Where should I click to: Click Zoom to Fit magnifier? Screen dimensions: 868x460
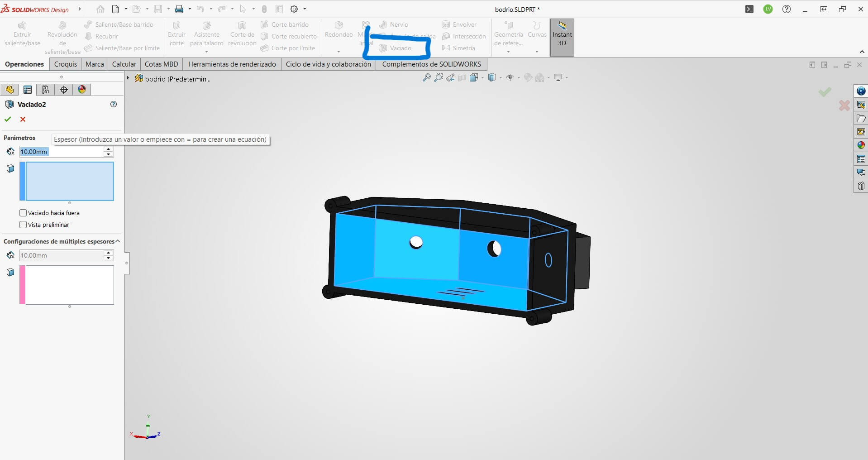tap(426, 78)
